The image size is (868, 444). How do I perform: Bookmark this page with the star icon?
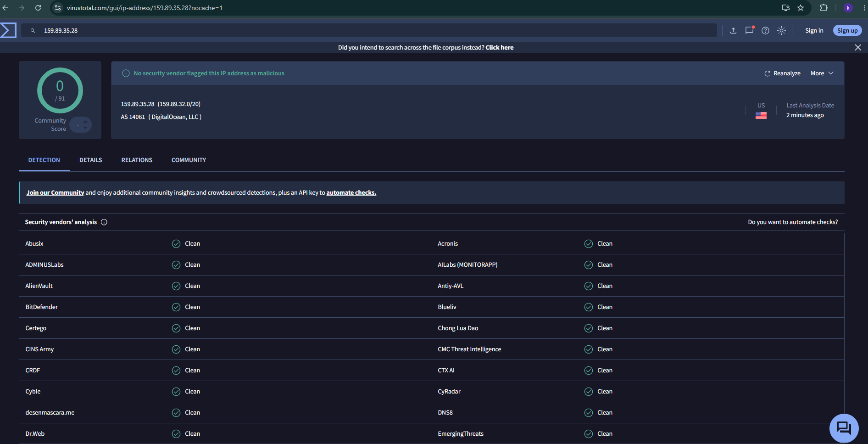coord(801,8)
